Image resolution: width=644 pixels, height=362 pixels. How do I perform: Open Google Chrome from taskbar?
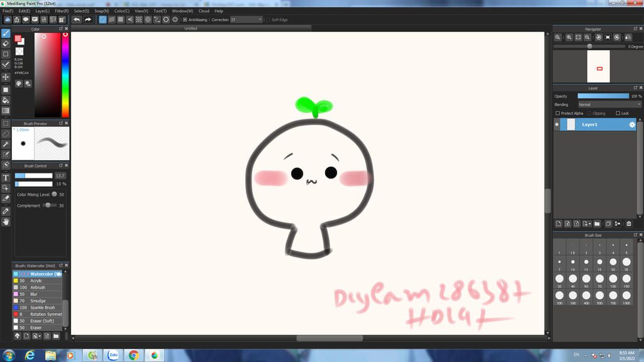coord(133,356)
